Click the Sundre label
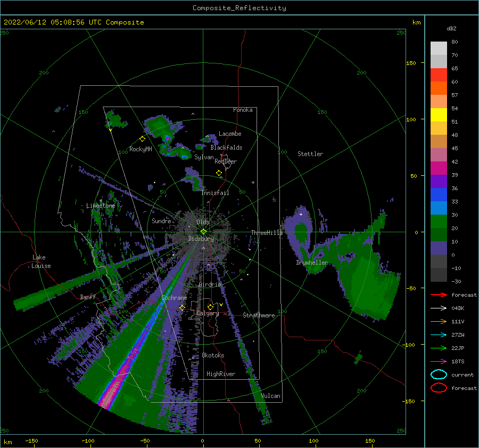 pyautogui.click(x=161, y=221)
